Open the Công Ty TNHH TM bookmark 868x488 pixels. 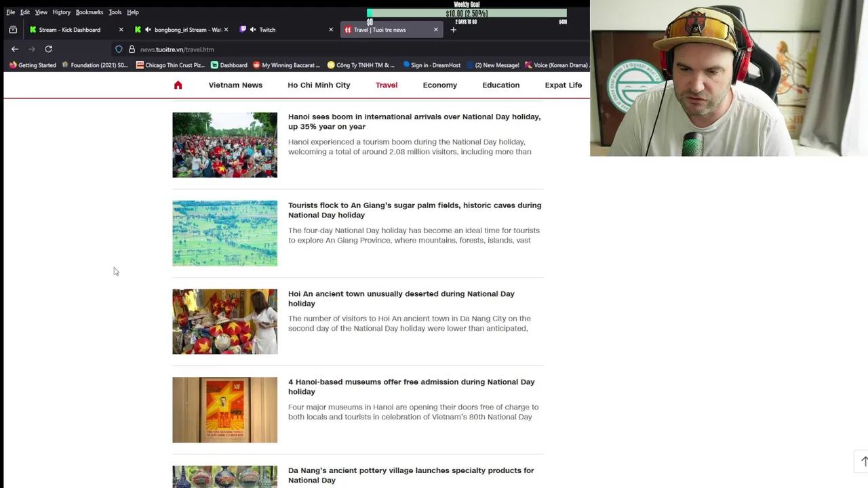[361, 65]
